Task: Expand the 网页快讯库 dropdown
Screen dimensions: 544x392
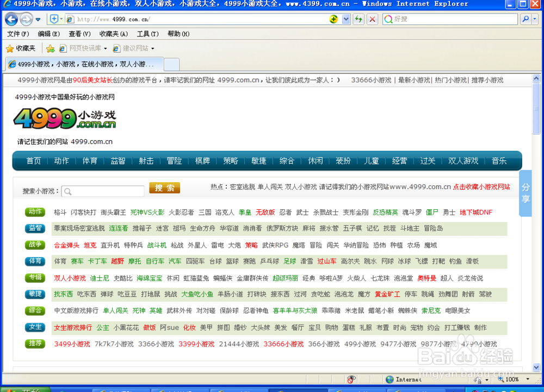Action: (x=105, y=48)
